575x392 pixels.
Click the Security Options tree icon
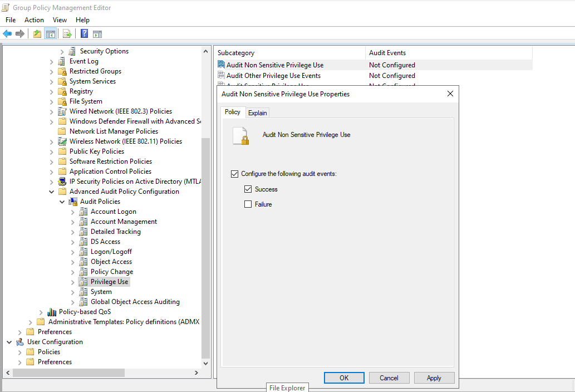point(72,51)
